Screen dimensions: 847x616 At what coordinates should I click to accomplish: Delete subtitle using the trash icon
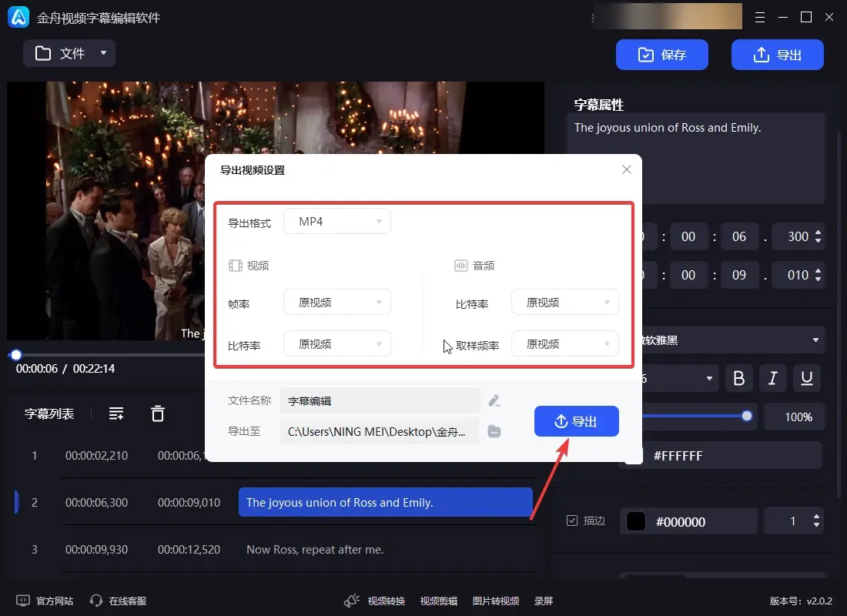click(158, 413)
